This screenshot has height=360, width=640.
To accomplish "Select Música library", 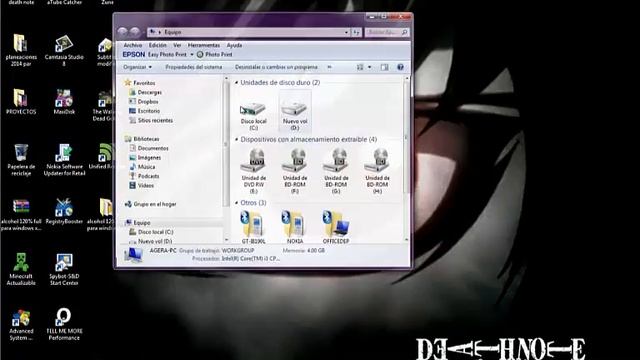I will coord(142,167).
